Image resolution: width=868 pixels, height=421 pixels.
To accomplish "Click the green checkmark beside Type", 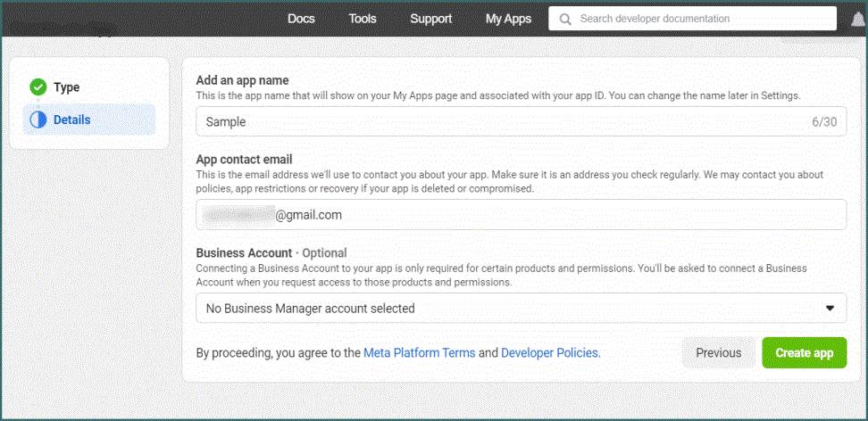I will pyautogui.click(x=38, y=87).
